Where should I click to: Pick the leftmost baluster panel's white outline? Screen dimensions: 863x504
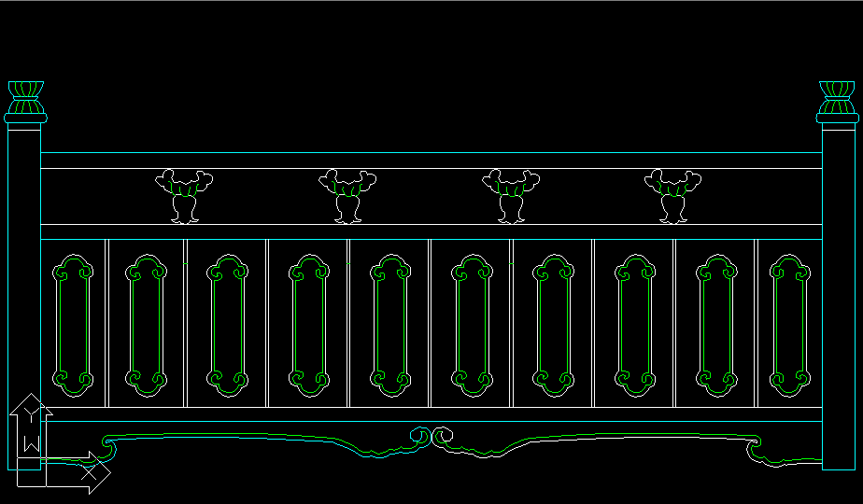point(73,325)
